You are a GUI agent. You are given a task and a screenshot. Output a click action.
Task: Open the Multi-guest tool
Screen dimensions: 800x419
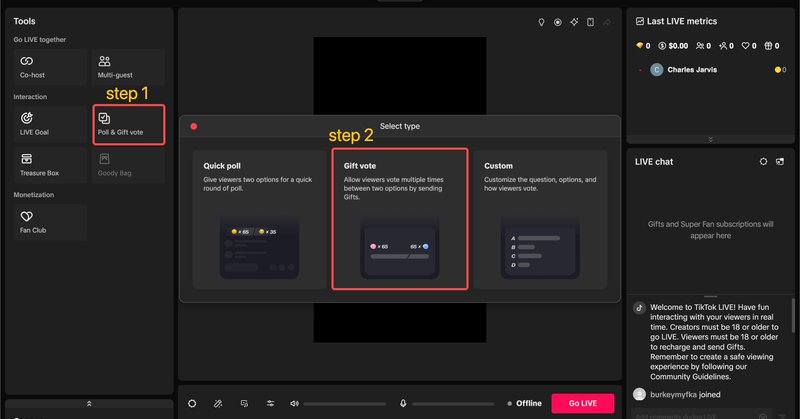point(128,67)
